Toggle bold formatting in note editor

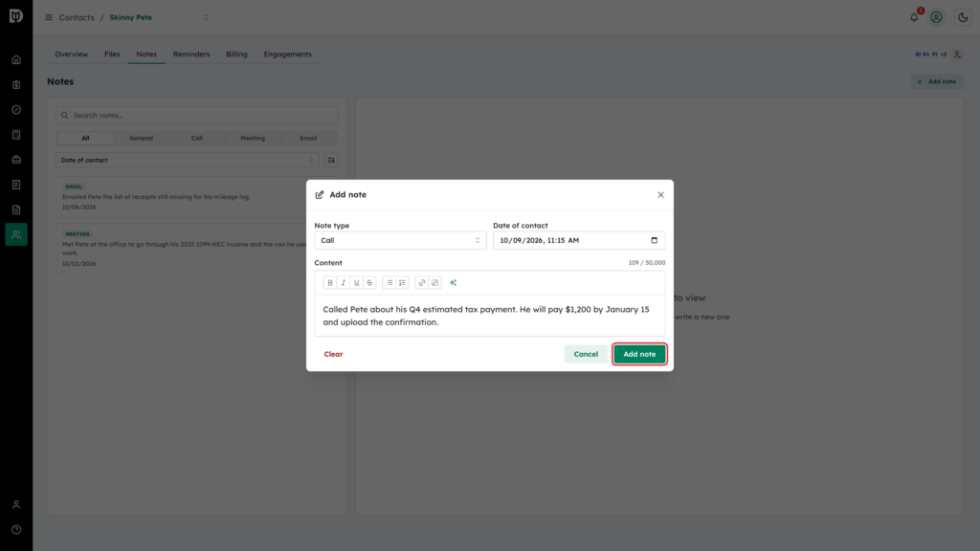pos(330,283)
